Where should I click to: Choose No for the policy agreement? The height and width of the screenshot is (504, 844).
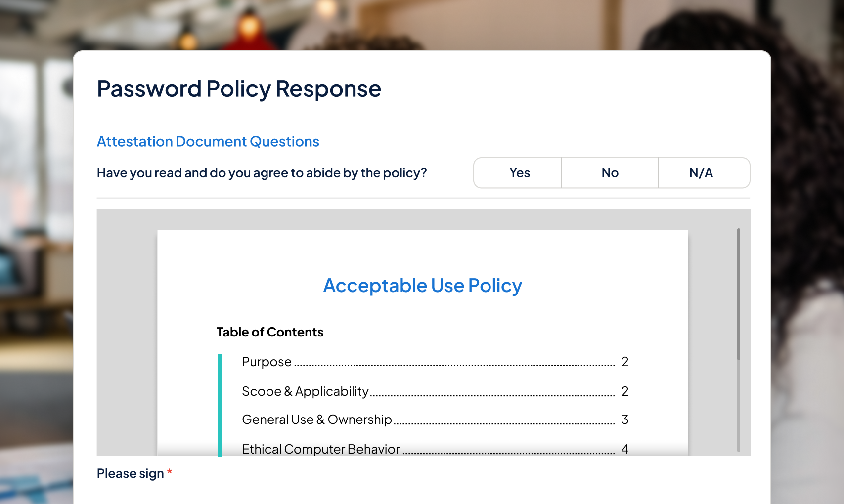click(x=610, y=173)
